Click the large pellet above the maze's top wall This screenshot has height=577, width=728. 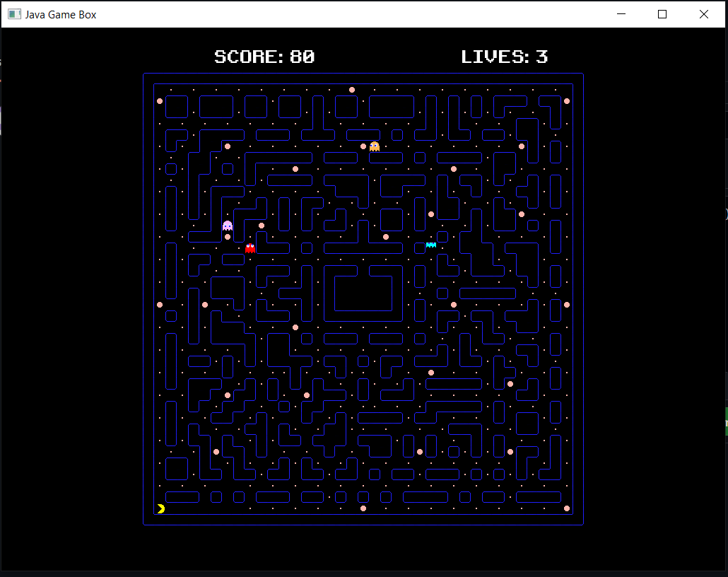coord(351,89)
